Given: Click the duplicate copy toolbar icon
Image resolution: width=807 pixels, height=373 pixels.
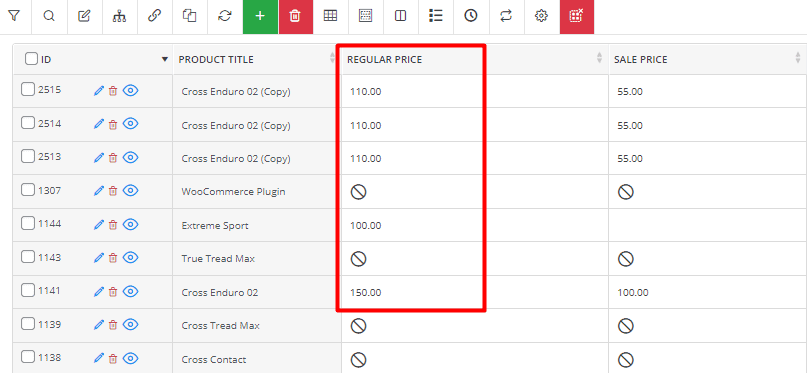Looking at the screenshot, I should click(x=190, y=16).
